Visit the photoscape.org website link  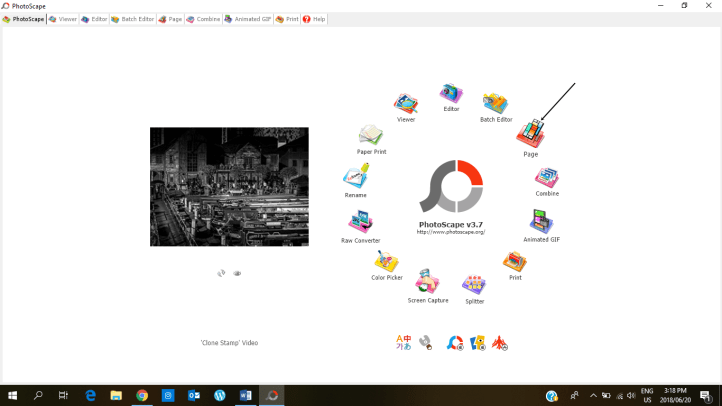pos(450,232)
